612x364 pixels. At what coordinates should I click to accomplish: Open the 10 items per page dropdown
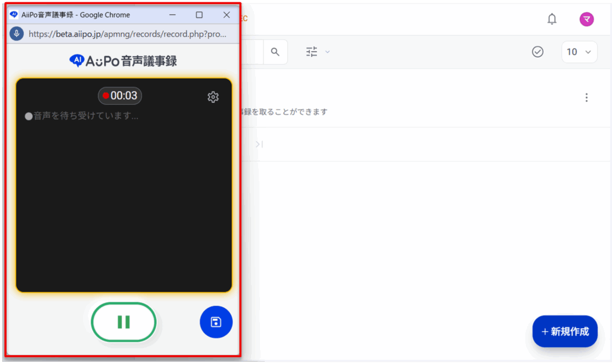pos(579,52)
